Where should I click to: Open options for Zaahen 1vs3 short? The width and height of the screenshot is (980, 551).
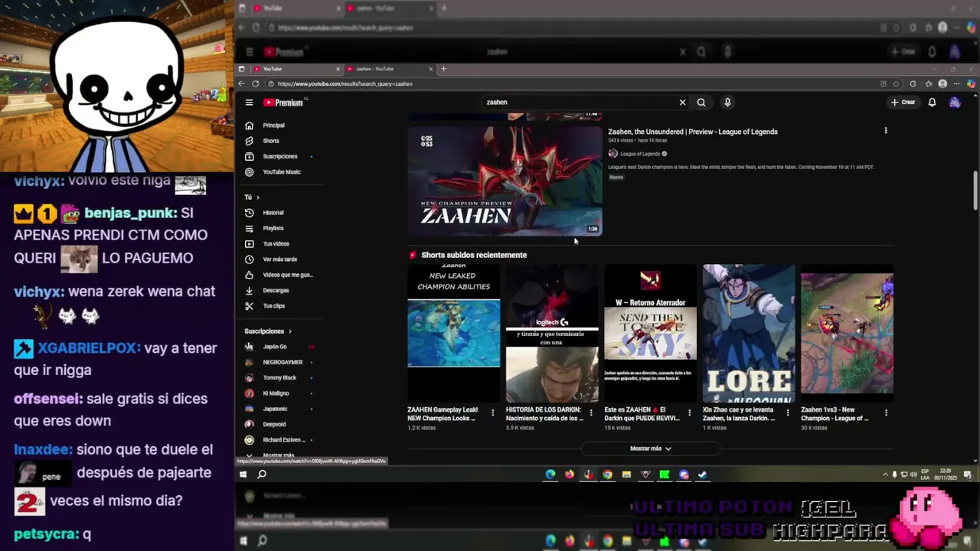tap(886, 413)
